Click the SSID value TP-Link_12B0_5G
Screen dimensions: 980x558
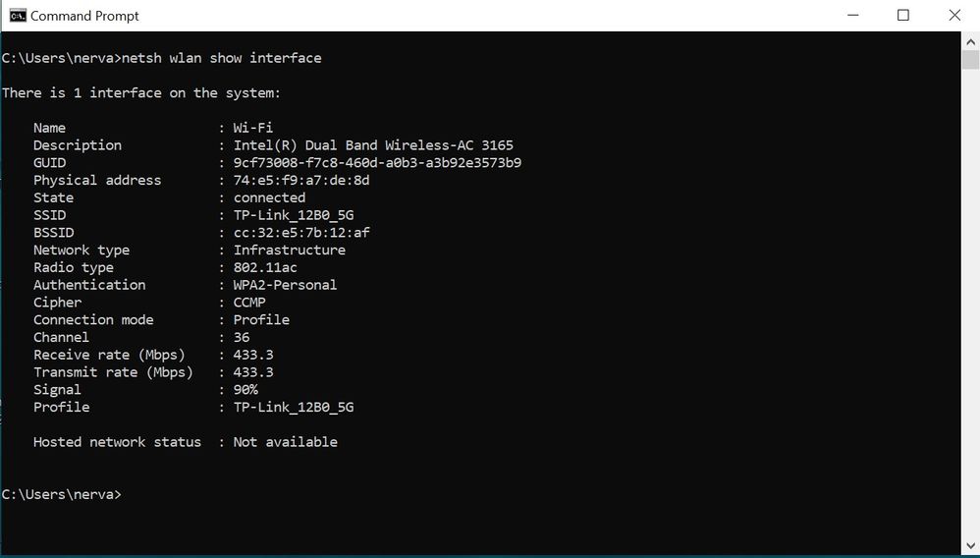pyautogui.click(x=294, y=215)
